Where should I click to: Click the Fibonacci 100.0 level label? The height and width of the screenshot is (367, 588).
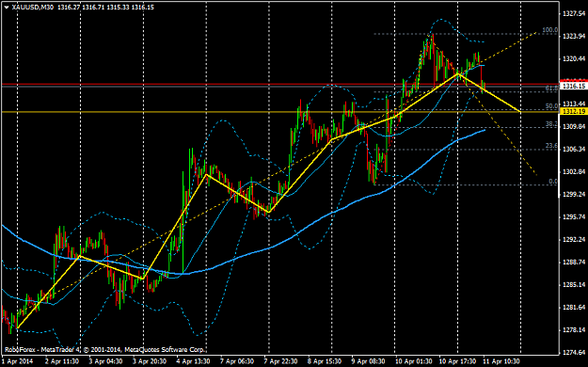[550, 30]
